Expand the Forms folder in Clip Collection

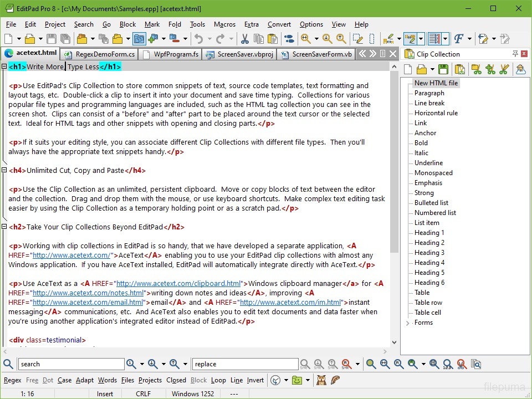coord(409,323)
